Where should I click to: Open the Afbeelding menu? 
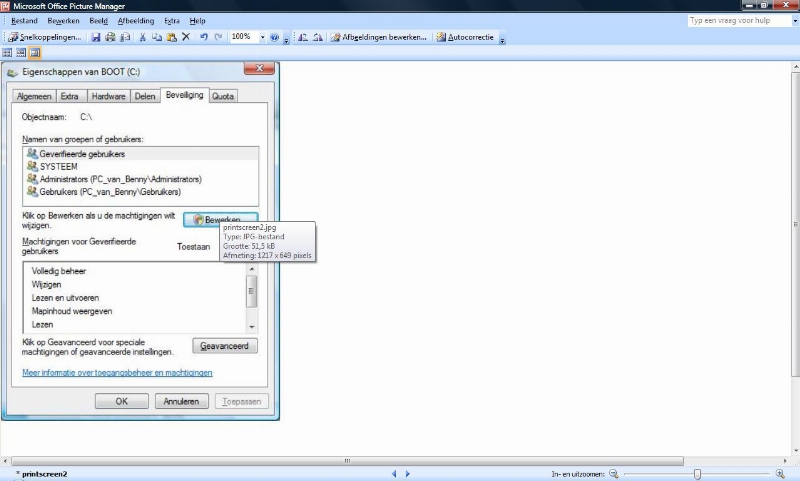point(136,21)
